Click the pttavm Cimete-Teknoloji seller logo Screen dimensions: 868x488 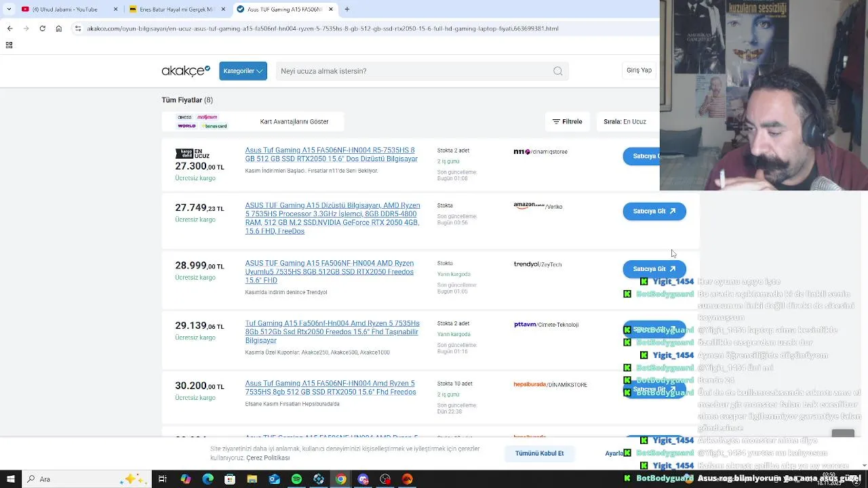click(x=546, y=325)
